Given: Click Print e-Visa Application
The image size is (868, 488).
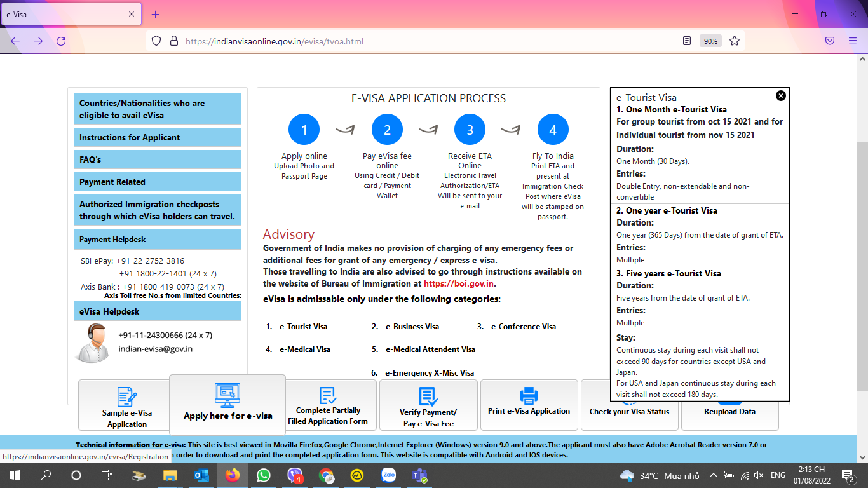Looking at the screenshot, I should click(x=529, y=405).
